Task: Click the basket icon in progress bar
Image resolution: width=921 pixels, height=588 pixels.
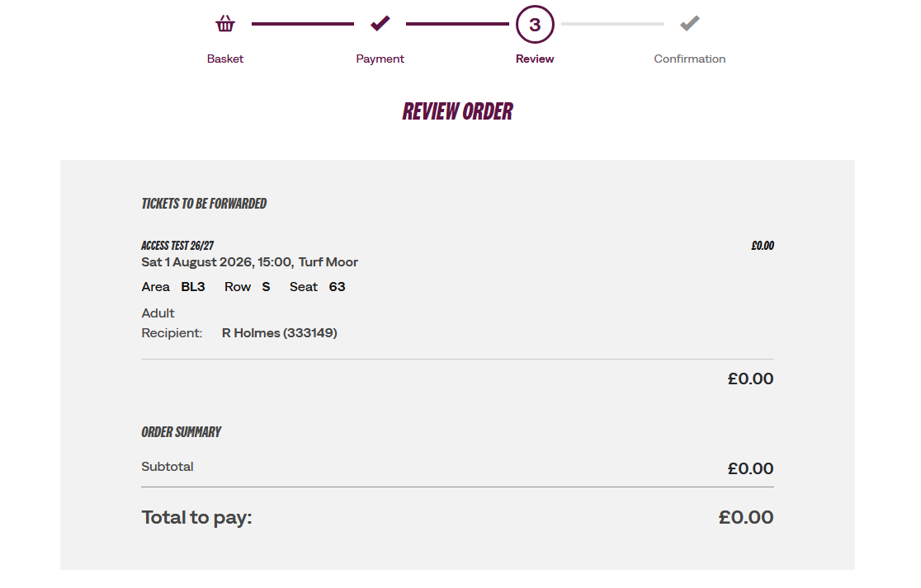Action: (225, 23)
